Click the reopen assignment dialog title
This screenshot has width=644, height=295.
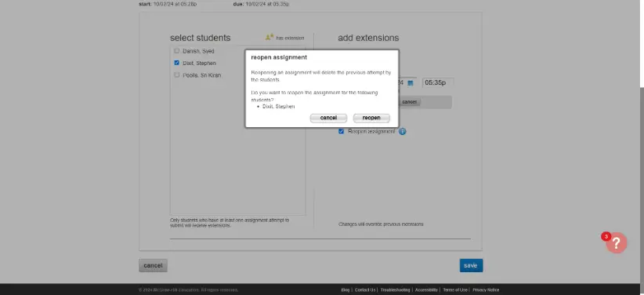tap(279, 57)
